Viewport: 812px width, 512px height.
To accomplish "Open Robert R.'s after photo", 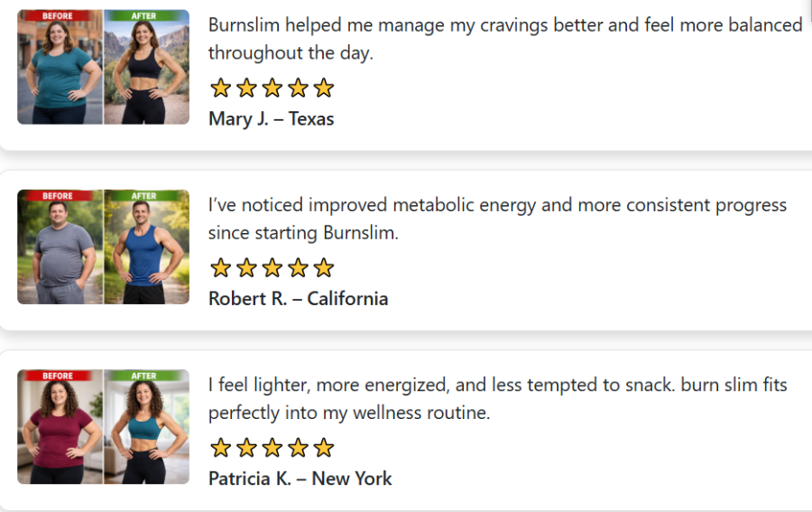I will tap(146, 253).
